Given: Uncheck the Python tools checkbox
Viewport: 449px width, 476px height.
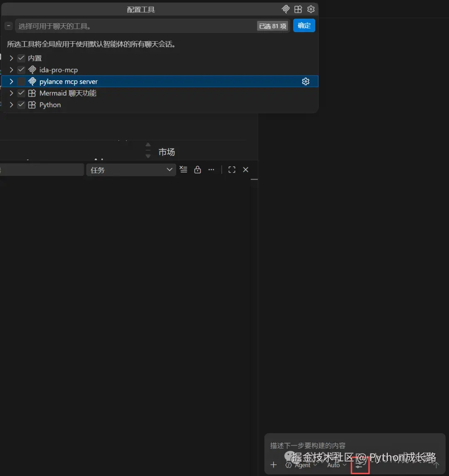Looking at the screenshot, I should [x=21, y=105].
